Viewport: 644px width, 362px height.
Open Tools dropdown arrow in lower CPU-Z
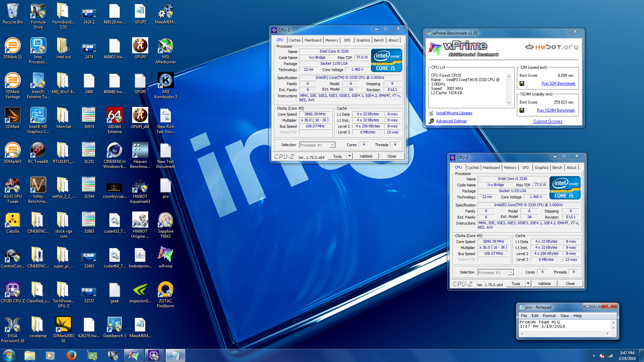[x=528, y=284]
